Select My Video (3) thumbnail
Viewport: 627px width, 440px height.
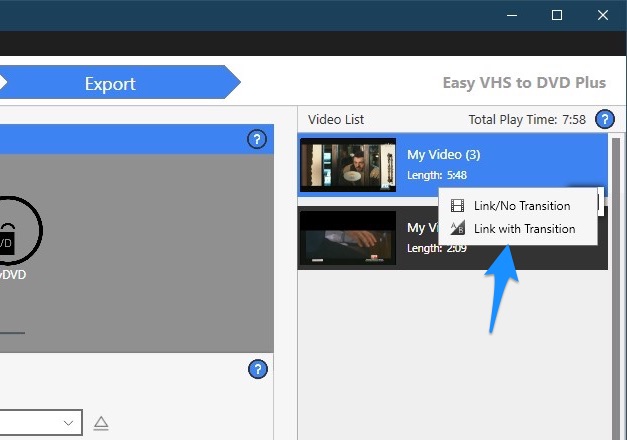(x=348, y=165)
